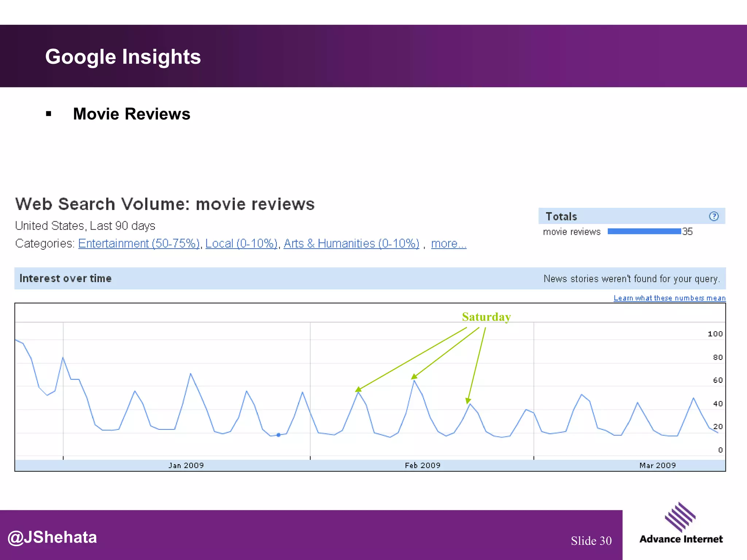Image resolution: width=747 pixels, height=560 pixels.
Task: Click the movie reviews totals bar
Action: pos(644,231)
